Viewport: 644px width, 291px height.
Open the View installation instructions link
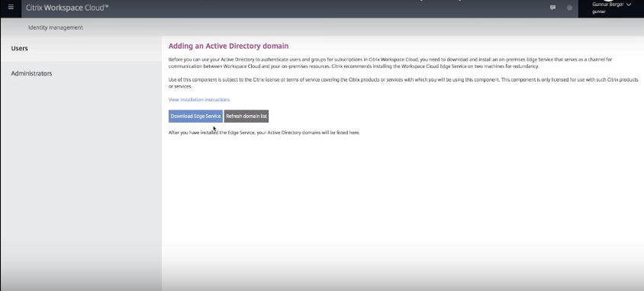coord(199,100)
